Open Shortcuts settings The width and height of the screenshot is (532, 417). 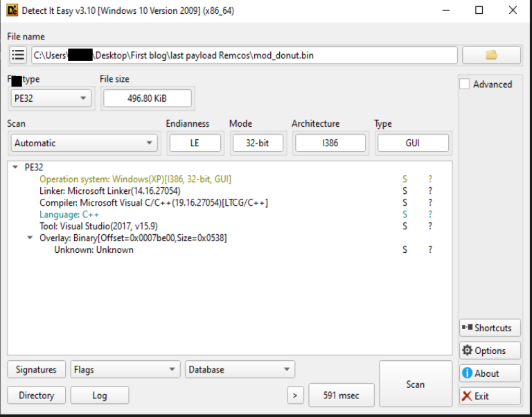click(489, 328)
